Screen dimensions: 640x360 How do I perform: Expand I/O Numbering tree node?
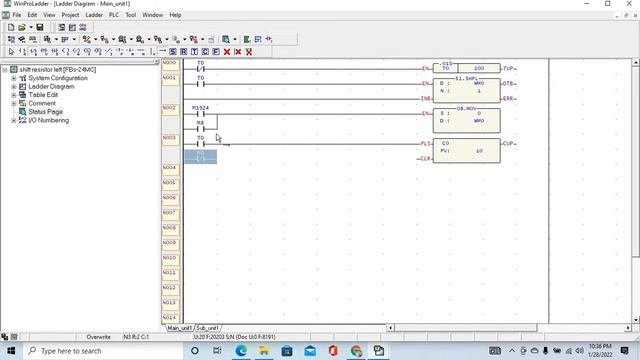[14, 120]
